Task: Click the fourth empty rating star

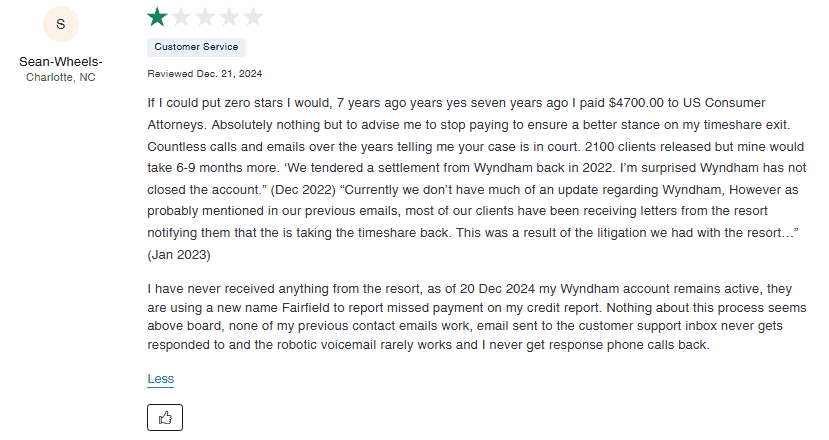Action: click(229, 17)
